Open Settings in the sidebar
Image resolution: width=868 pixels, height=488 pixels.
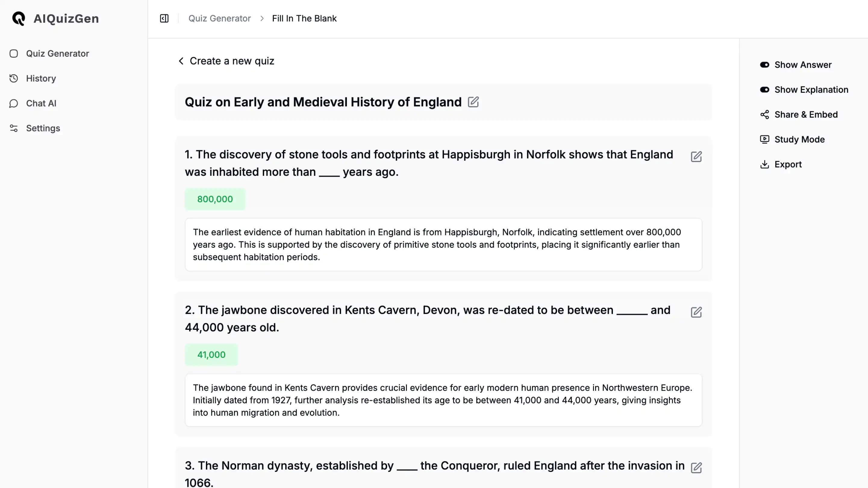click(43, 128)
